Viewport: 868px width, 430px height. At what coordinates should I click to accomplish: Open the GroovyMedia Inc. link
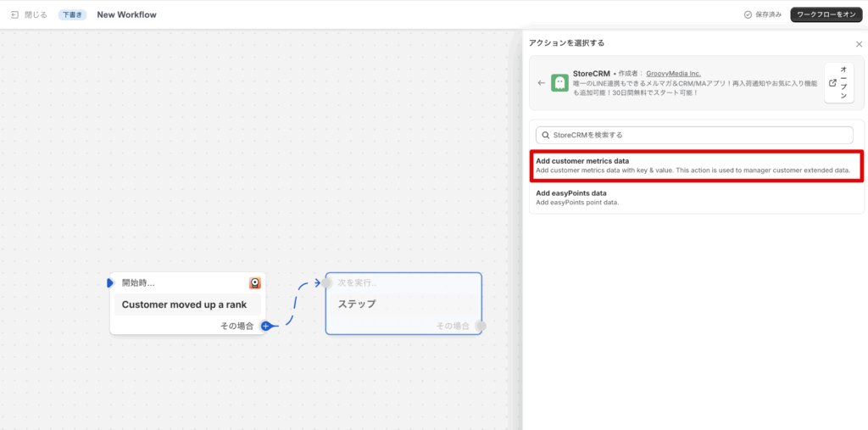coord(673,73)
